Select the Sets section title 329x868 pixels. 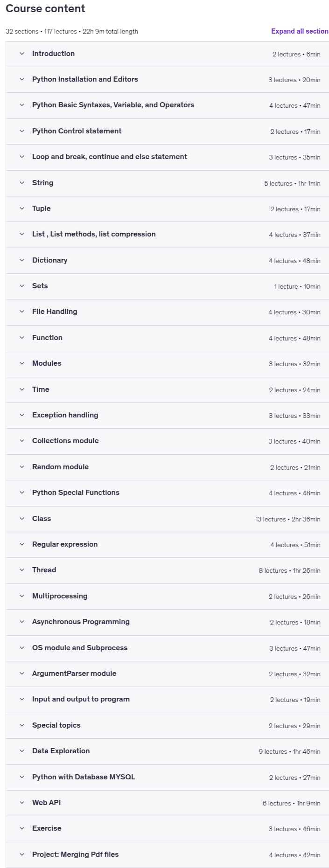point(40,286)
